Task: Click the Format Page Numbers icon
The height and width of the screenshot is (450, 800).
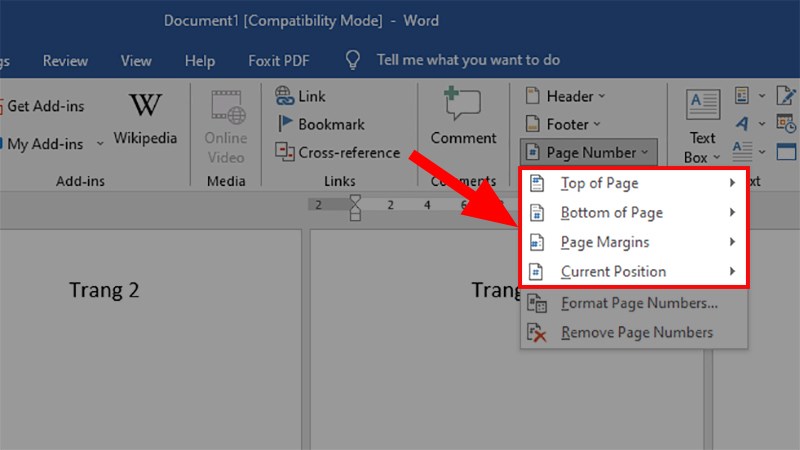Action: tap(536, 303)
